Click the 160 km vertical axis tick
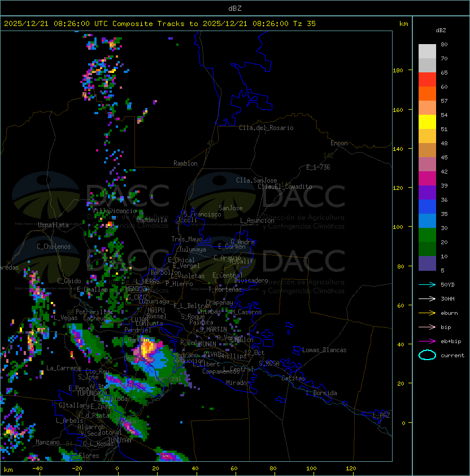Viewport: 470px width, 476px height. pos(398,110)
